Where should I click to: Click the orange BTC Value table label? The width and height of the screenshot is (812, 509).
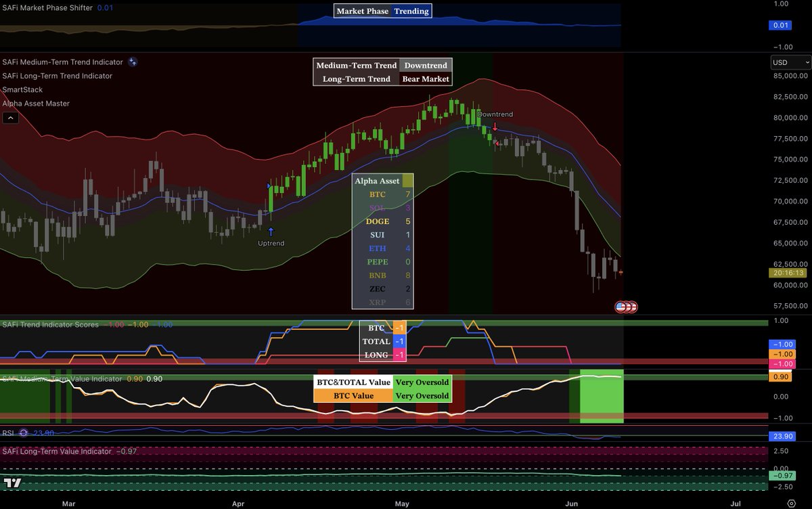point(353,396)
